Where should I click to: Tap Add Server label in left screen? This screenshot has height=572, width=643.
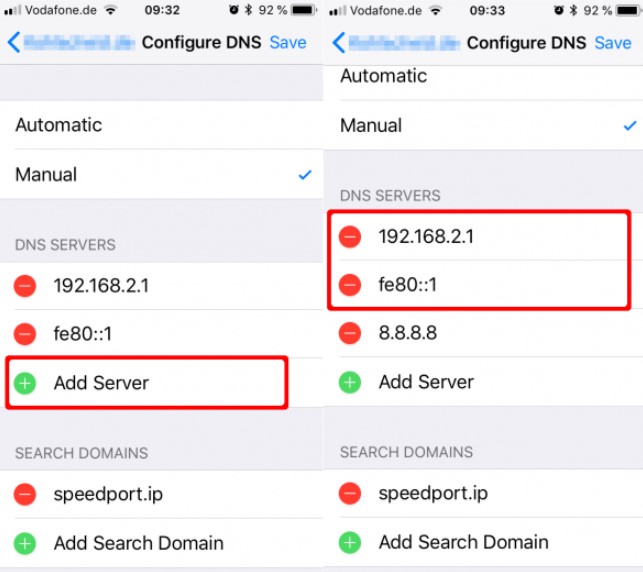(101, 383)
